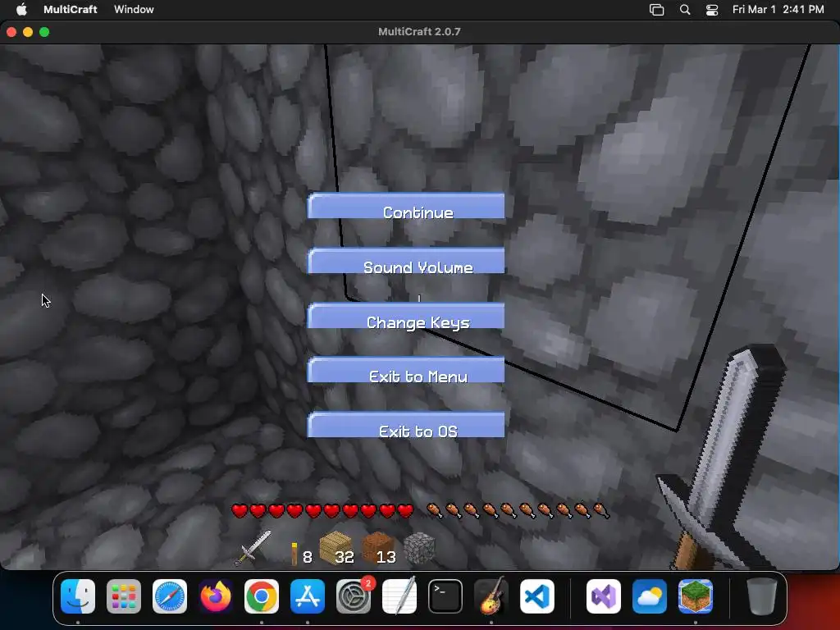Open the Weather app from the dock
Screen dimensions: 840x630
(x=650, y=596)
